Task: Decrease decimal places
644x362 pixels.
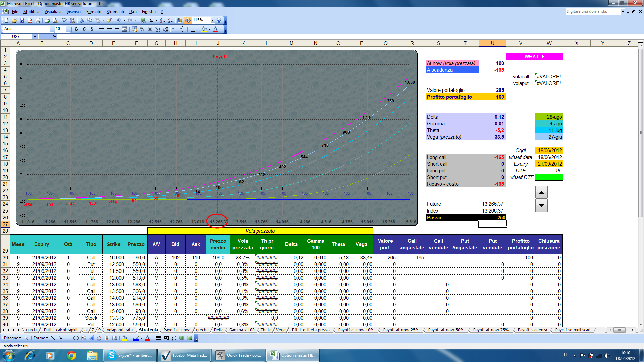Action: (165, 29)
